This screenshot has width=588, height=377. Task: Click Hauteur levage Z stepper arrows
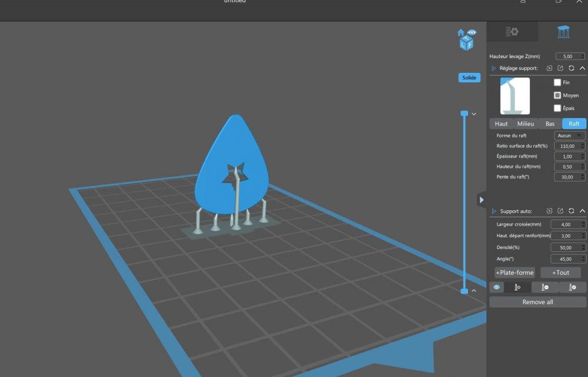[582, 56]
